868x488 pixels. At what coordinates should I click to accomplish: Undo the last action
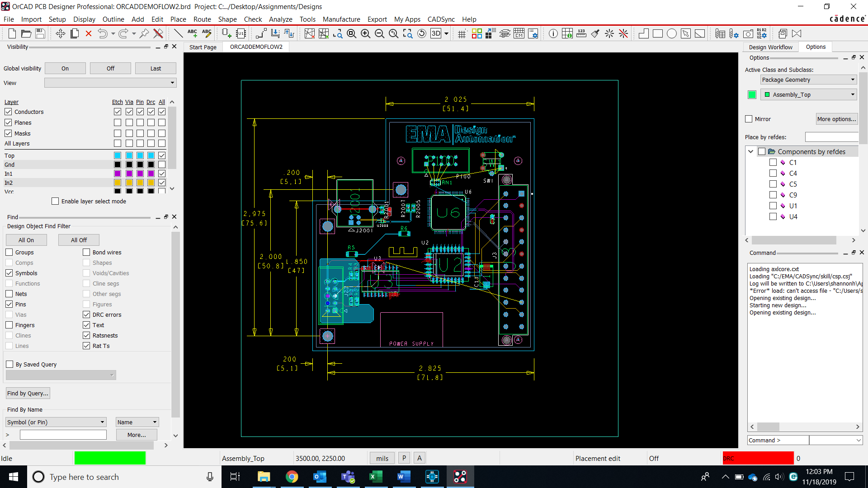tap(103, 33)
